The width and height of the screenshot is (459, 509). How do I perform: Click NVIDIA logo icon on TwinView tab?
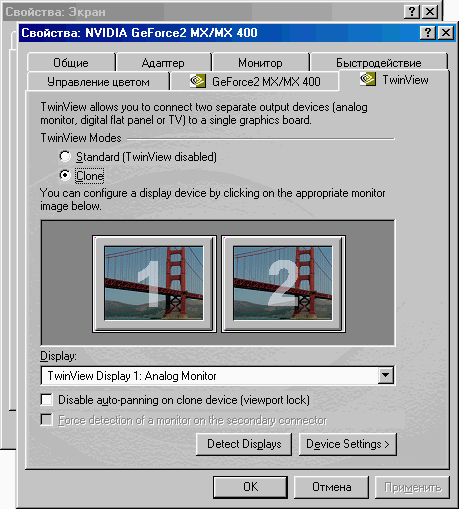368,79
